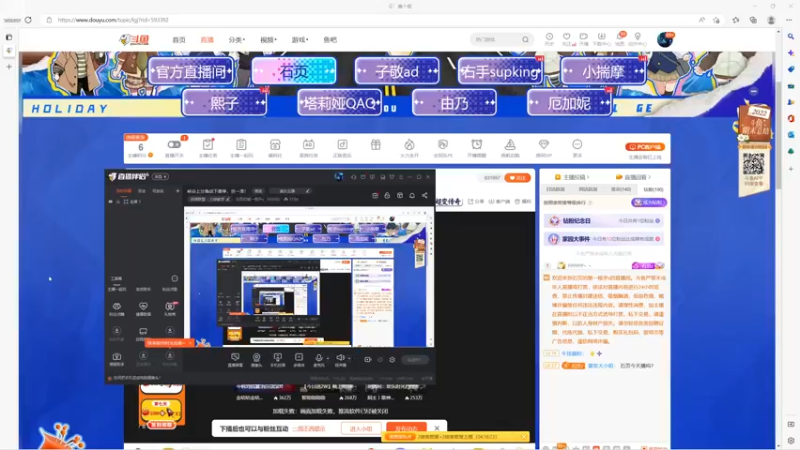This screenshot has width=800, height=450.
Task: Select 直播 in Douyu navigation
Action: tap(207, 40)
